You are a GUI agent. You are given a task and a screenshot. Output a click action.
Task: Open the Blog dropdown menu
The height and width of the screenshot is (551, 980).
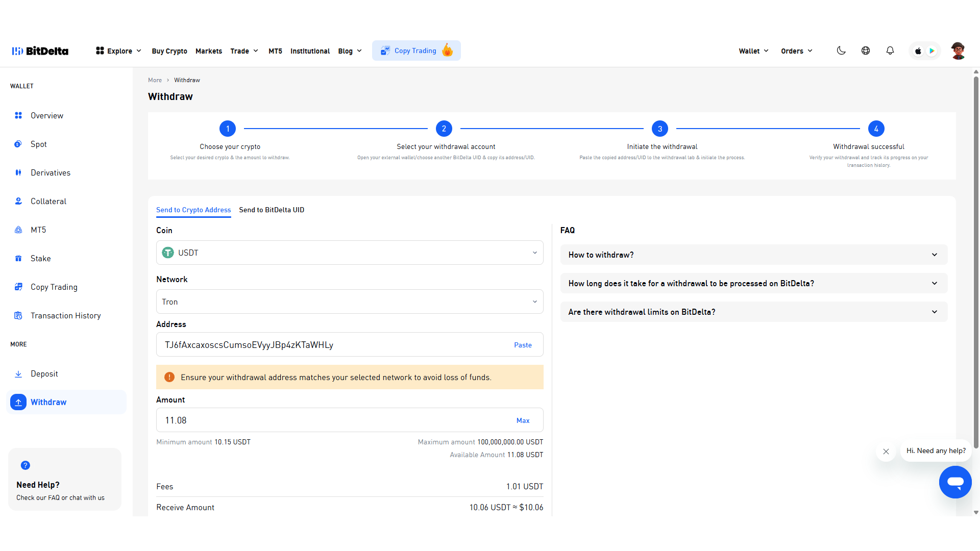pos(350,51)
